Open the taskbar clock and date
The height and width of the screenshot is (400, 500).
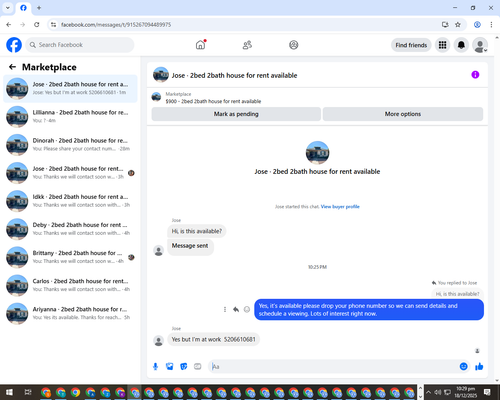pyautogui.click(x=466, y=392)
